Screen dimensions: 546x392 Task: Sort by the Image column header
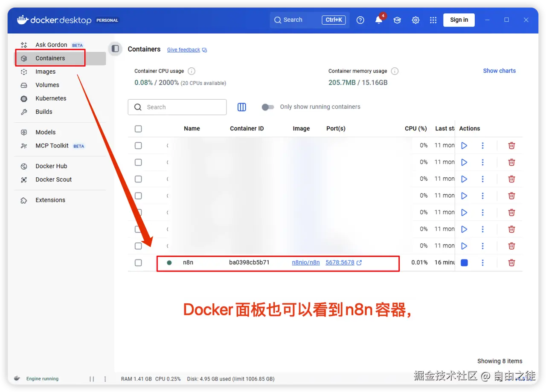point(301,128)
